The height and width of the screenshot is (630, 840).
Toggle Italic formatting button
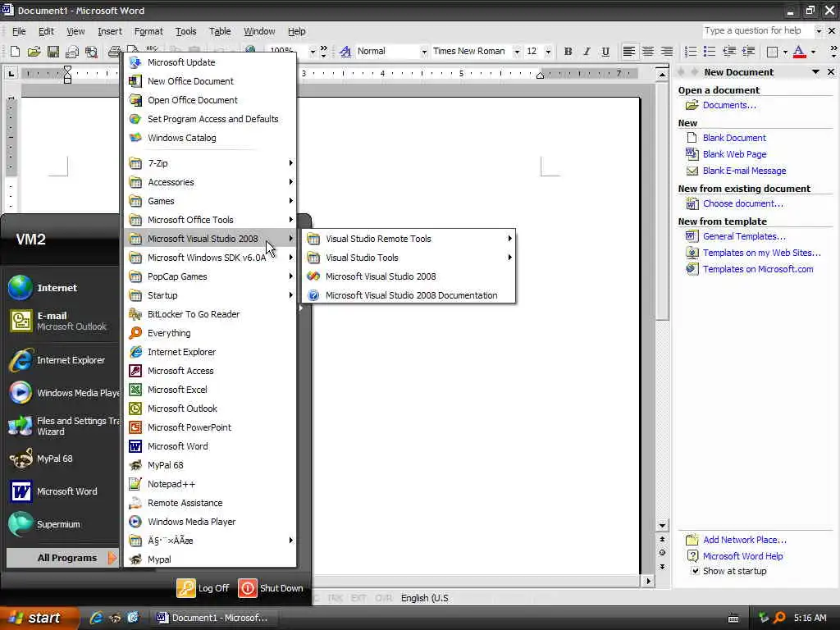click(587, 52)
